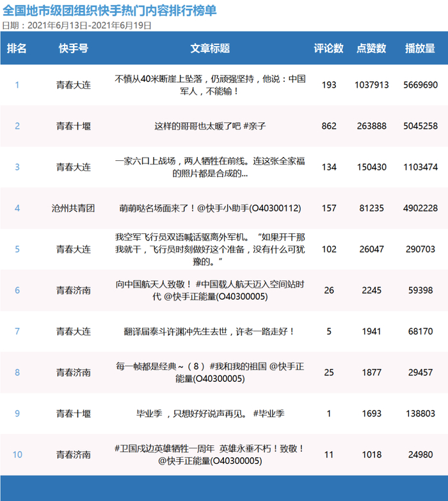
Task: Open title 翻译届泰斗许渊冲先生去世
Action: click(210, 331)
